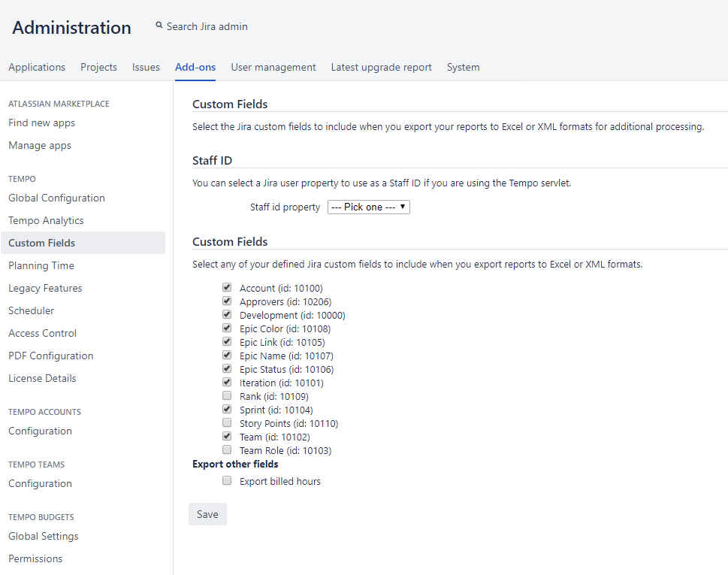Click the Search Jira admin field
Screen dimensions: 728x575
point(207,26)
